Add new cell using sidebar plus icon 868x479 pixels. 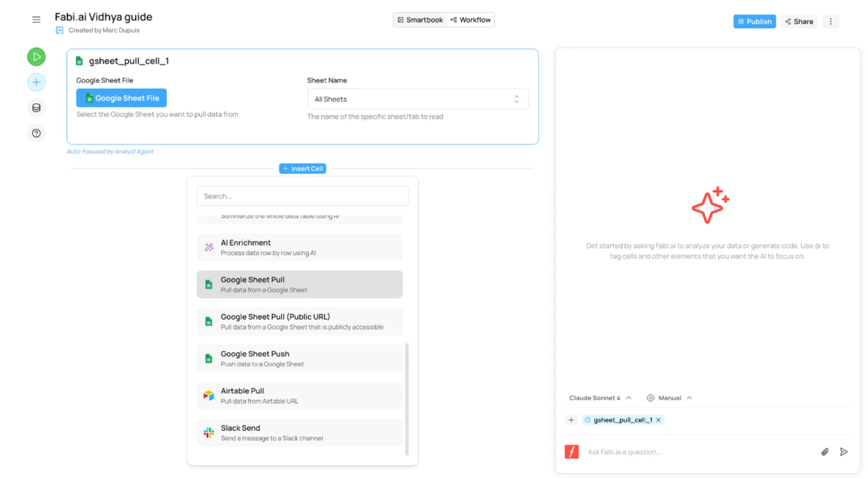[x=36, y=82]
